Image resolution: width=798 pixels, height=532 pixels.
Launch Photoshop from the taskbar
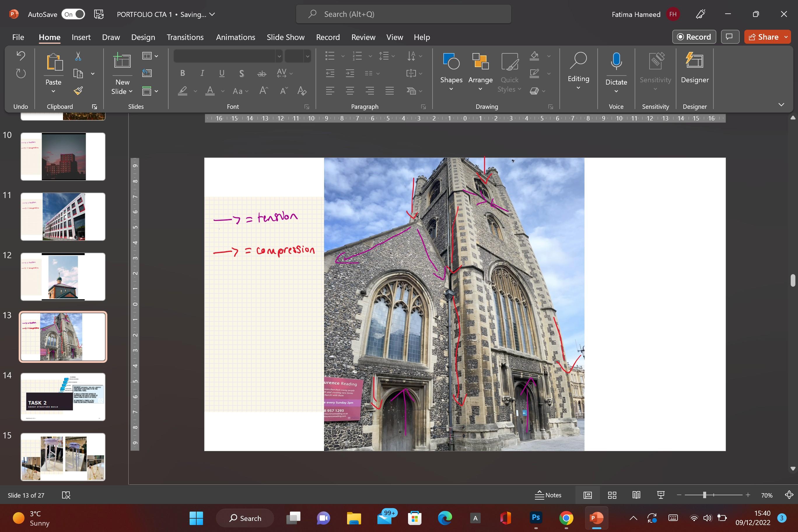(536, 518)
